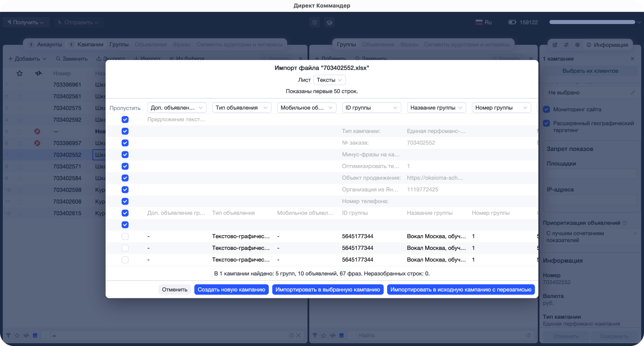The image size is (644, 346).
Task: Click the red error icon beside campaign 703396957
Action: [37, 143]
